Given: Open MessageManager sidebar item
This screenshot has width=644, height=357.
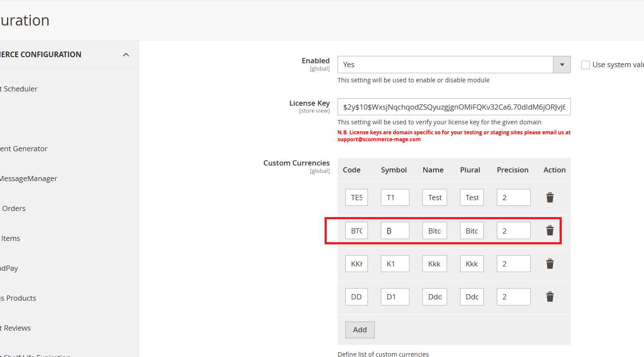Looking at the screenshot, I should coord(29,178).
